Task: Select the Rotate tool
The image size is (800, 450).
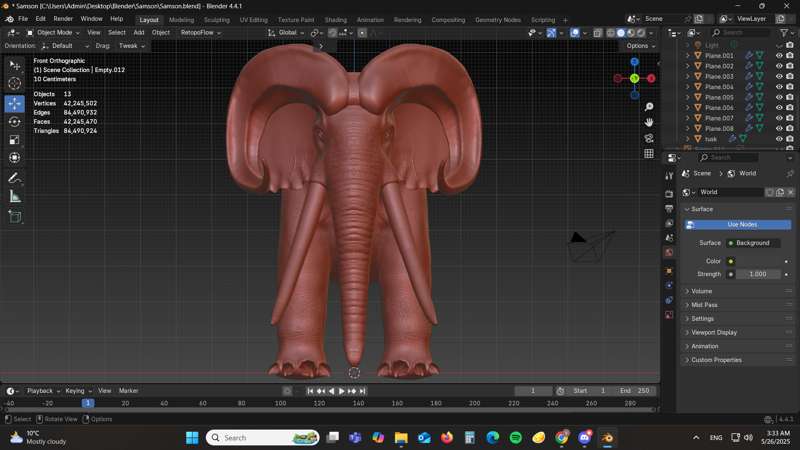Action: tap(14, 121)
